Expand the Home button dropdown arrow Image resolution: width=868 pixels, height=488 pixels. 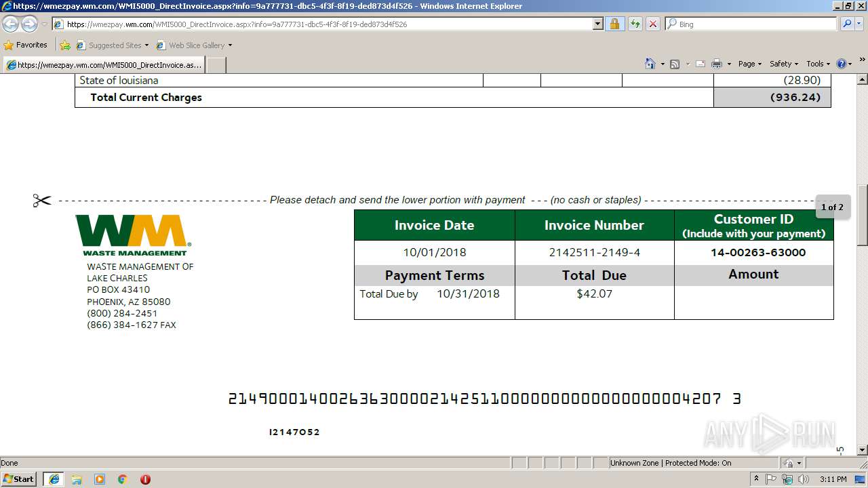coord(663,64)
